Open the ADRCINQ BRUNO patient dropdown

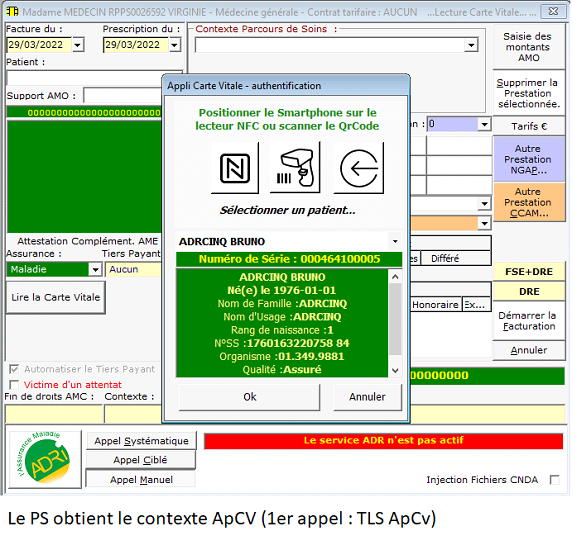[x=395, y=242]
